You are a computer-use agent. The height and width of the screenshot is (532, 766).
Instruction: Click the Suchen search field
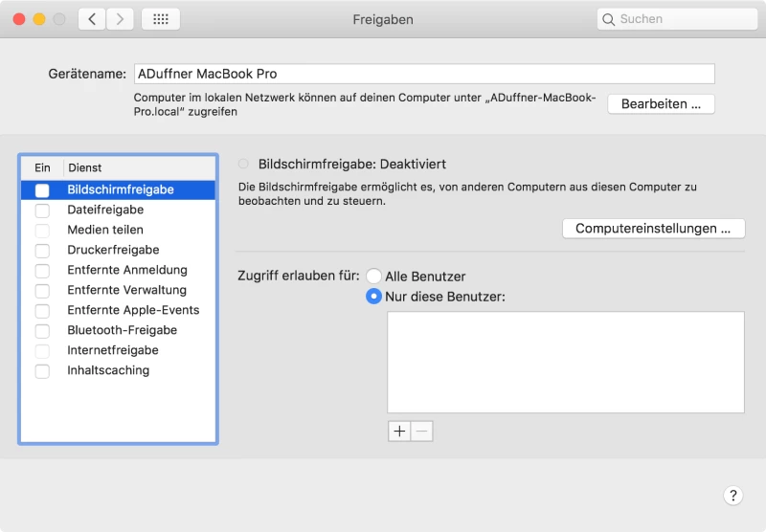677,19
